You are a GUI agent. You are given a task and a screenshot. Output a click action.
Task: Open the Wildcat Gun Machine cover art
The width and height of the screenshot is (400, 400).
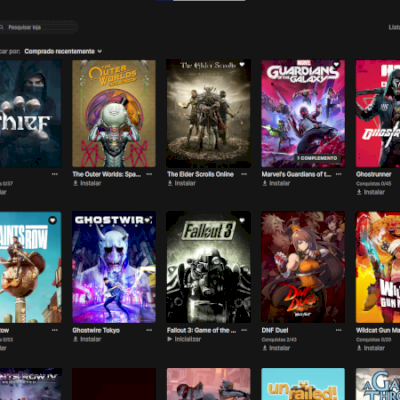click(378, 267)
